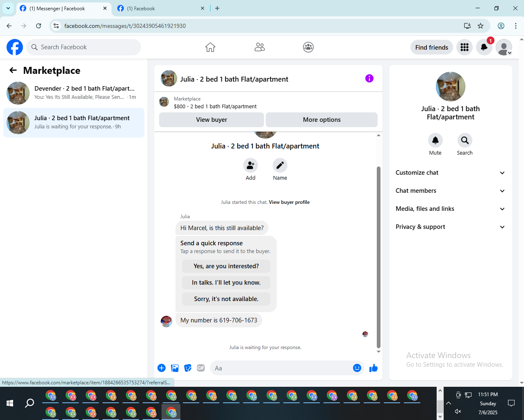Click chat scrollbar down arrow

(x=378, y=352)
